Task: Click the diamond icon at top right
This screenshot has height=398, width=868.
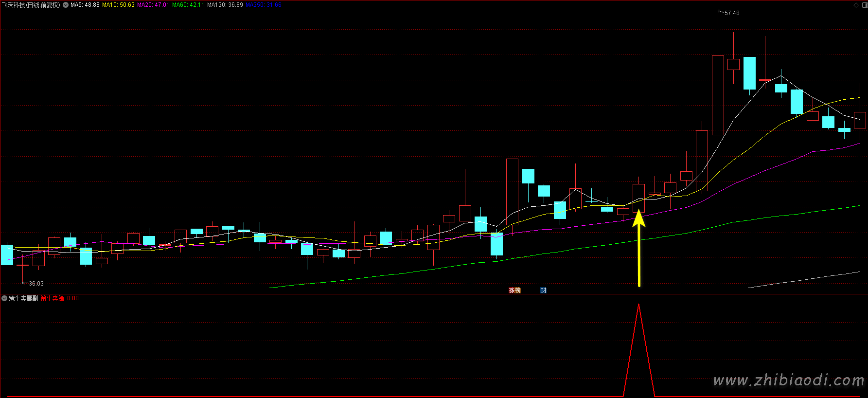Action: point(856,5)
